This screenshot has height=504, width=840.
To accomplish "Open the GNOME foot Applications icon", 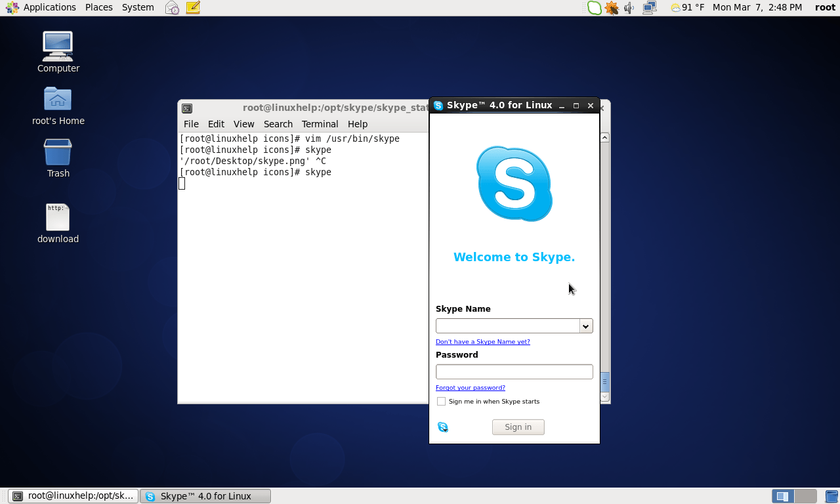I will [12, 7].
